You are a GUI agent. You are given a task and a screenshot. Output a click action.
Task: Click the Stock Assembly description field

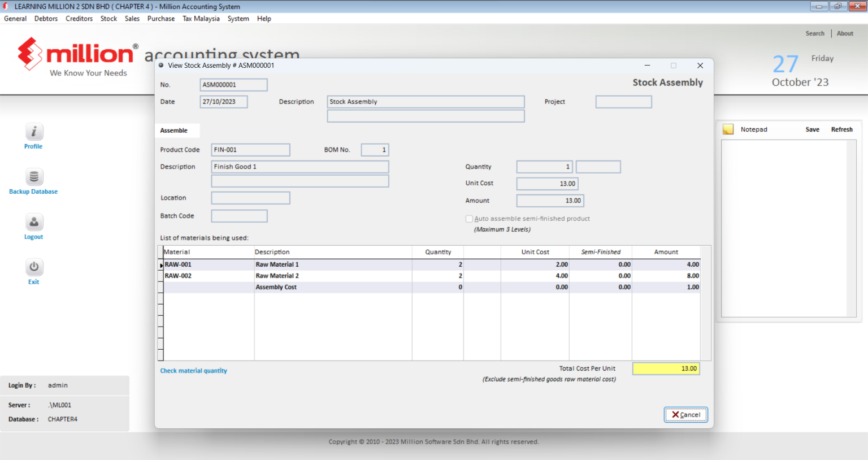426,102
